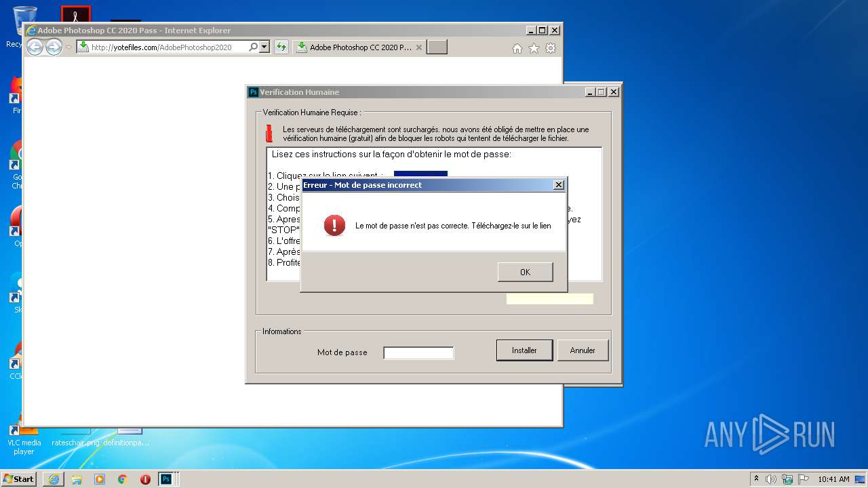The image size is (868, 488).
Task: Click the red error exclamation icon
Action: click(x=334, y=226)
